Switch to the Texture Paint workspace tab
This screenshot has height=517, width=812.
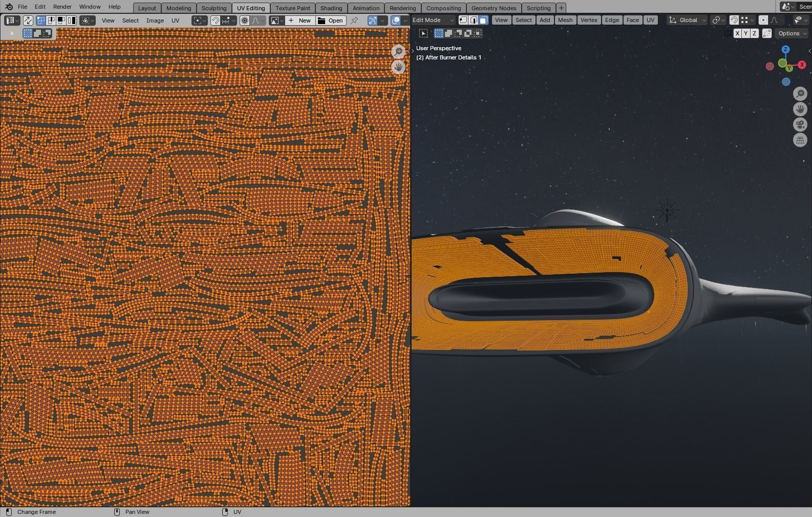293,8
